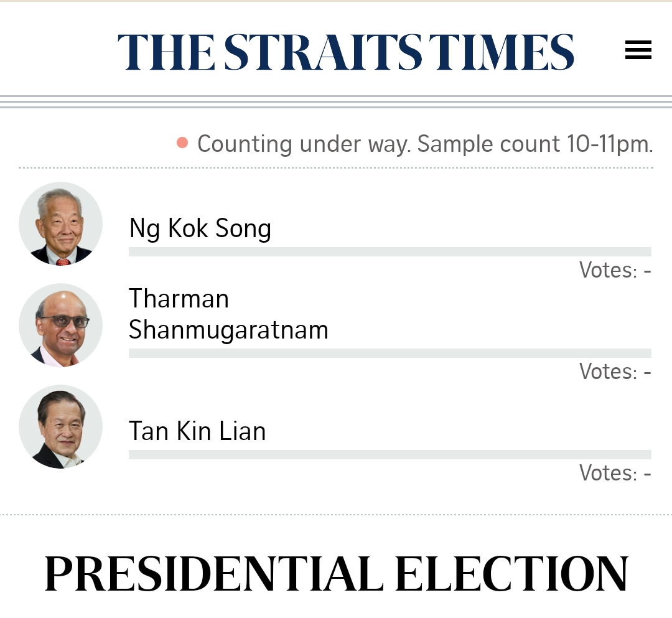Viewport: 672px width, 618px height.
Task: Open the hamburger menu icon
Action: click(x=638, y=50)
